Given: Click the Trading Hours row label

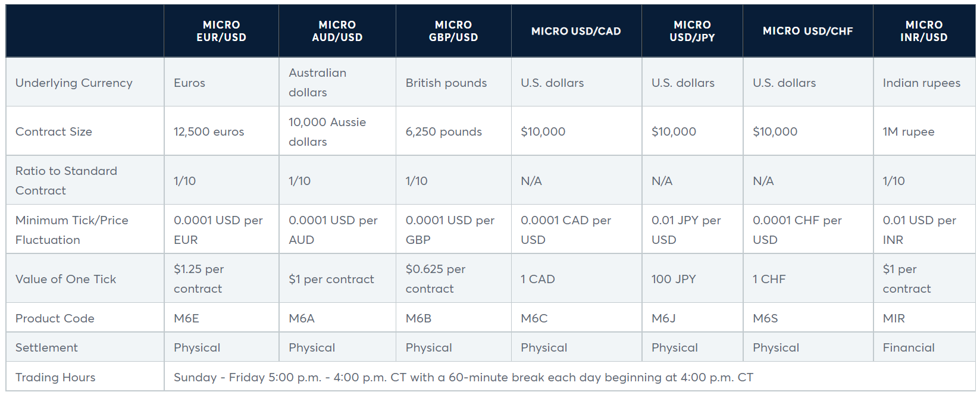Looking at the screenshot, I should (x=55, y=377).
